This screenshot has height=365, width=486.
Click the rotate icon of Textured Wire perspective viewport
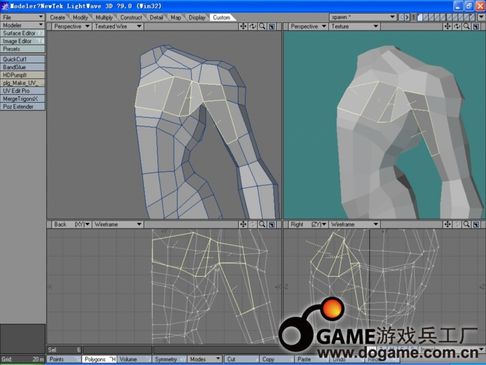(x=253, y=26)
